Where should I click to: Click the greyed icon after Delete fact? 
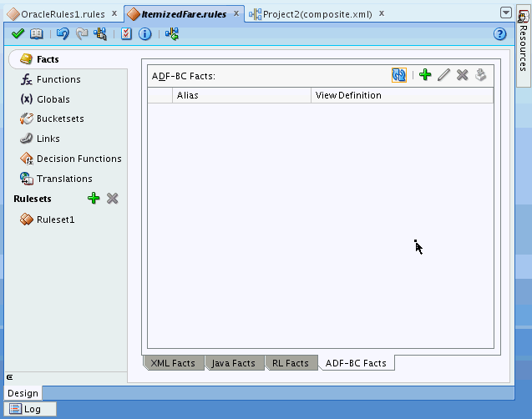coord(481,74)
